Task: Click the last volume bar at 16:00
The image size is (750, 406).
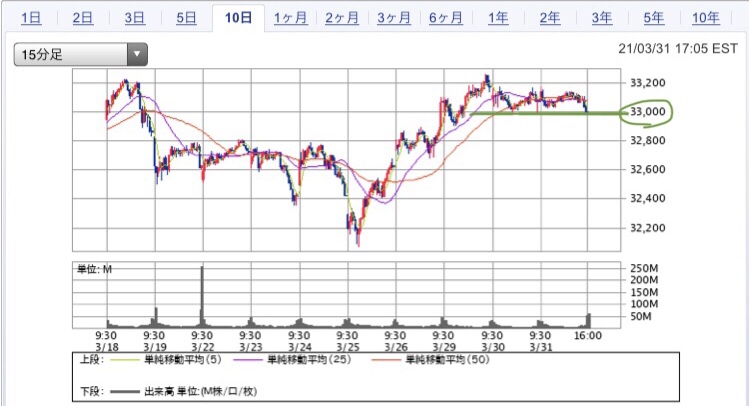Action: pos(589,320)
